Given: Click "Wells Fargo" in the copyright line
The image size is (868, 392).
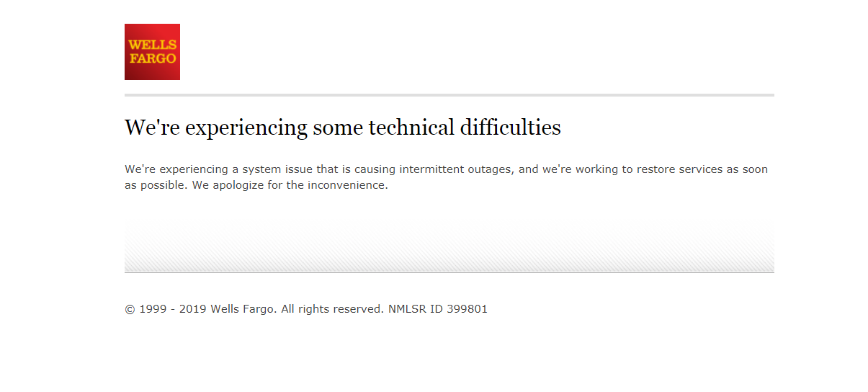Looking at the screenshot, I should [242, 309].
